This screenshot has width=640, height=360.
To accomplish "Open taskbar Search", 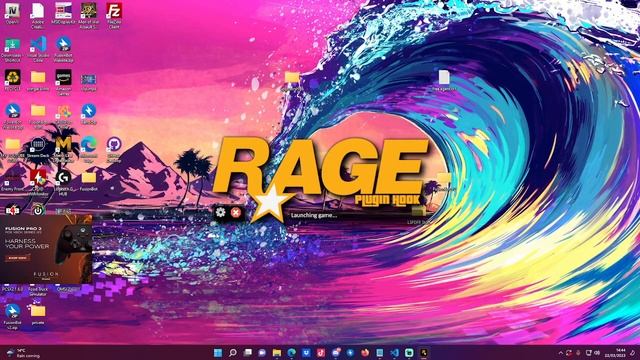I will click(x=233, y=353).
